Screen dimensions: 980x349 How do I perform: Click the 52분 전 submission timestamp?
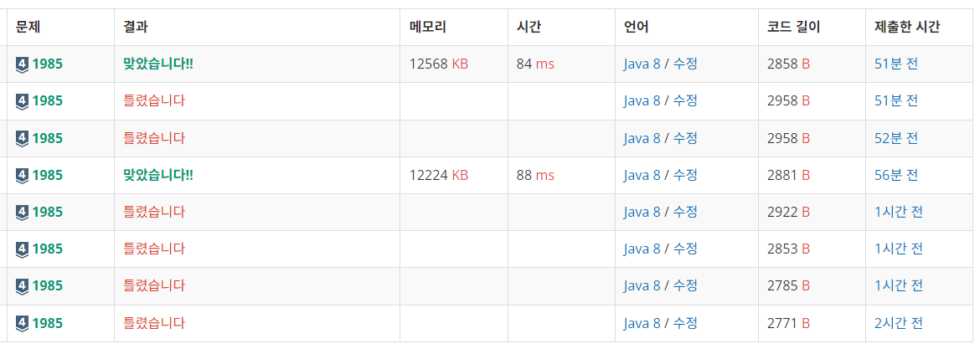point(896,138)
